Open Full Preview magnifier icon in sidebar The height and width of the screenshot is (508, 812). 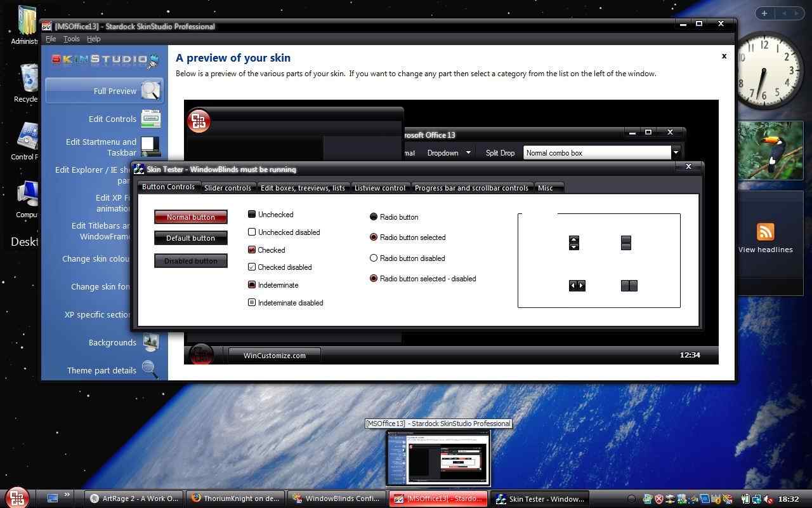(x=151, y=91)
